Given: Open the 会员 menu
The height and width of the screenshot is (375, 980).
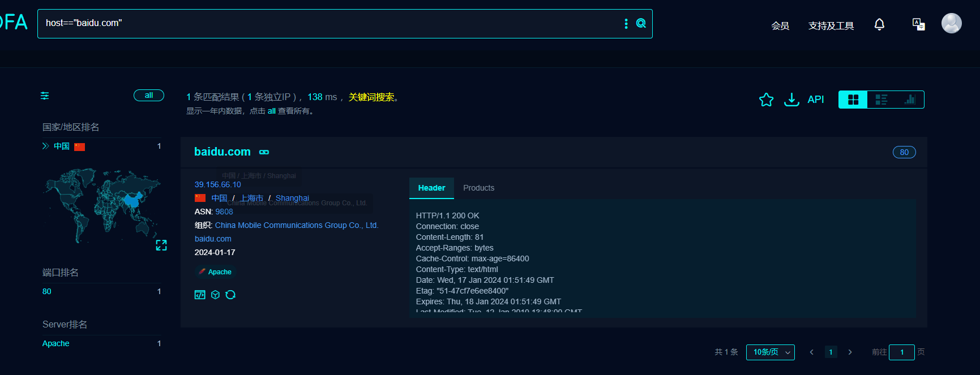Looking at the screenshot, I should coord(780,25).
